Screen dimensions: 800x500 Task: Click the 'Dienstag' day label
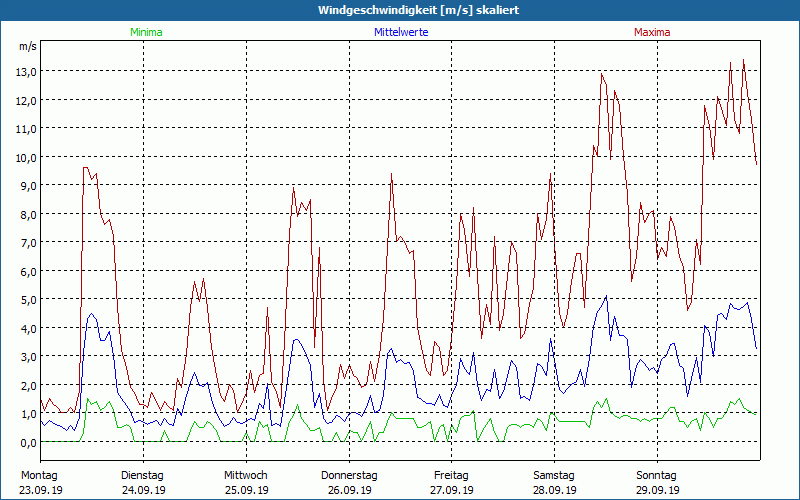pyautogui.click(x=142, y=476)
